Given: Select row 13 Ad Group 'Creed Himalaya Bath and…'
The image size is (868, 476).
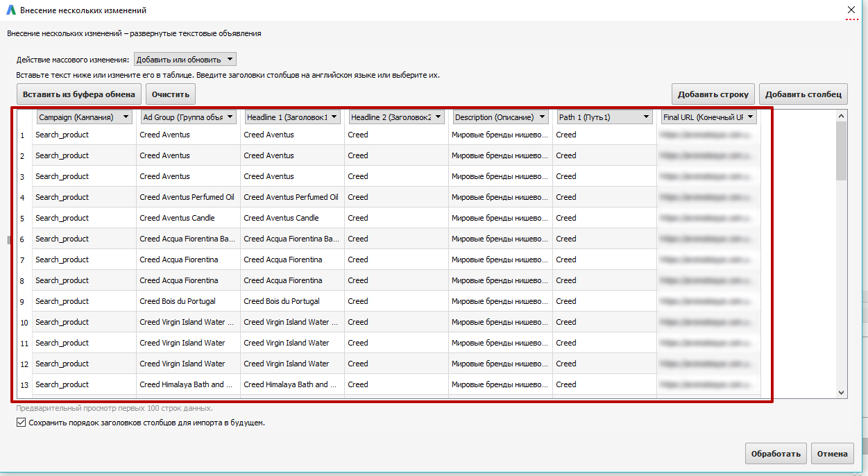Looking at the screenshot, I should click(x=188, y=384).
